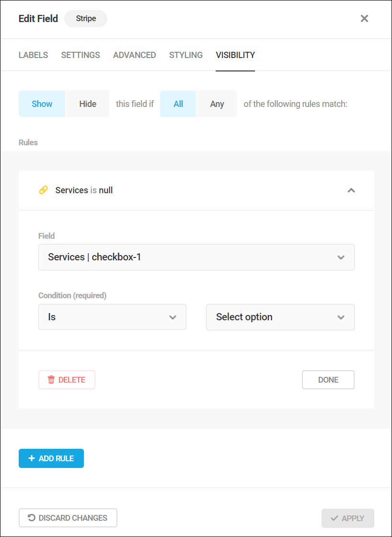Image resolution: width=392 pixels, height=537 pixels.
Task: Set rule matching to Any
Action: click(x=217, y=104)
